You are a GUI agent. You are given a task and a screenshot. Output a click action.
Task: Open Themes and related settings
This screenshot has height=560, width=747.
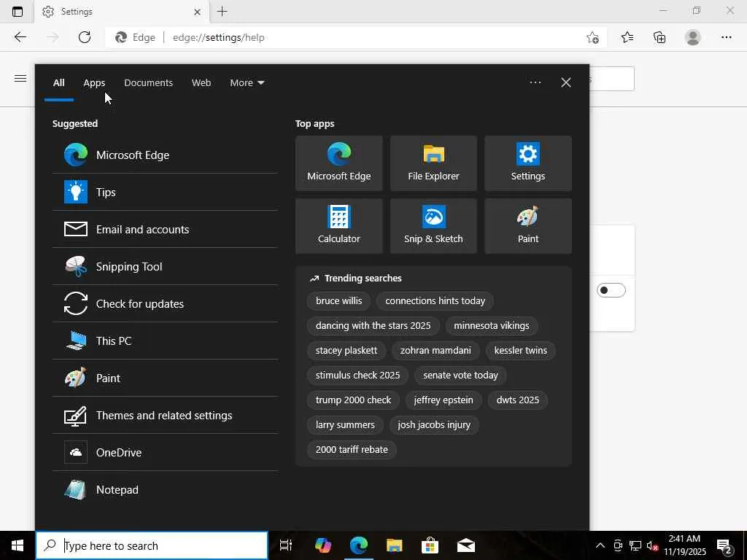point(165,415)
